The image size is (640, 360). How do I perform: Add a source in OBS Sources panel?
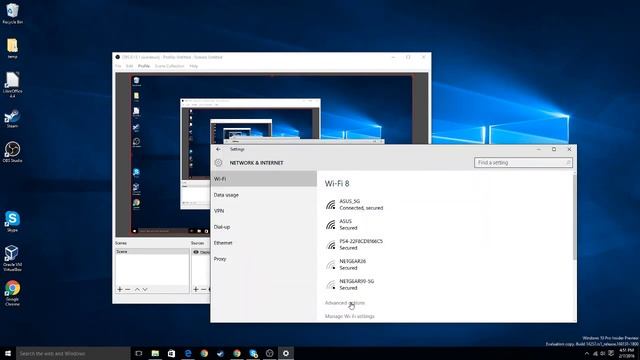[196, 289]
